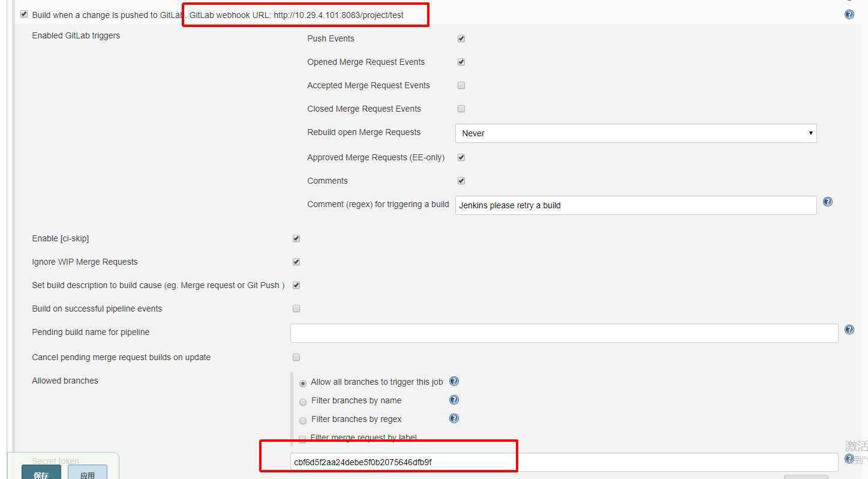This screenshot has height=479, width=868.
Task: Enable Accepted Merge Request Events
Action: click(x=461, y=85)
